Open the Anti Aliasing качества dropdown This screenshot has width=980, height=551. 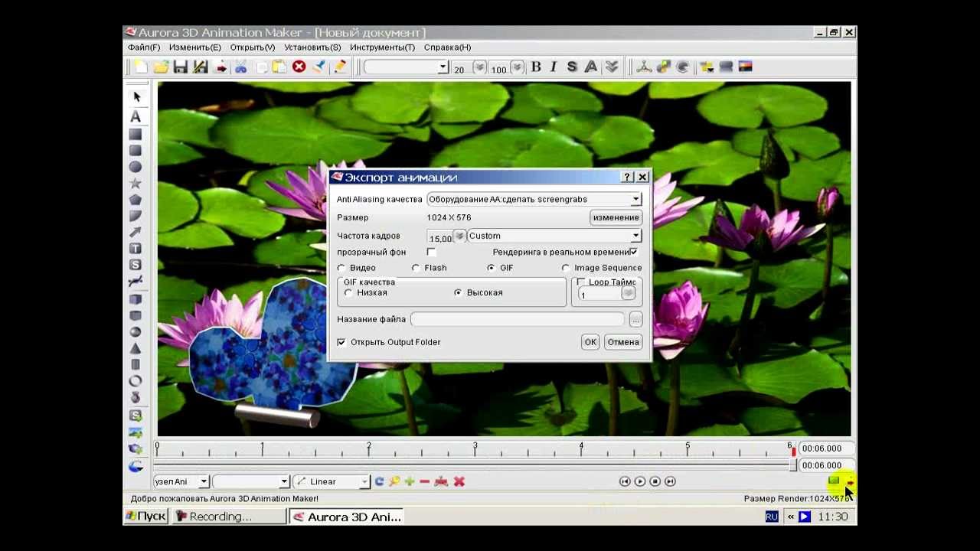coord(534,199)
